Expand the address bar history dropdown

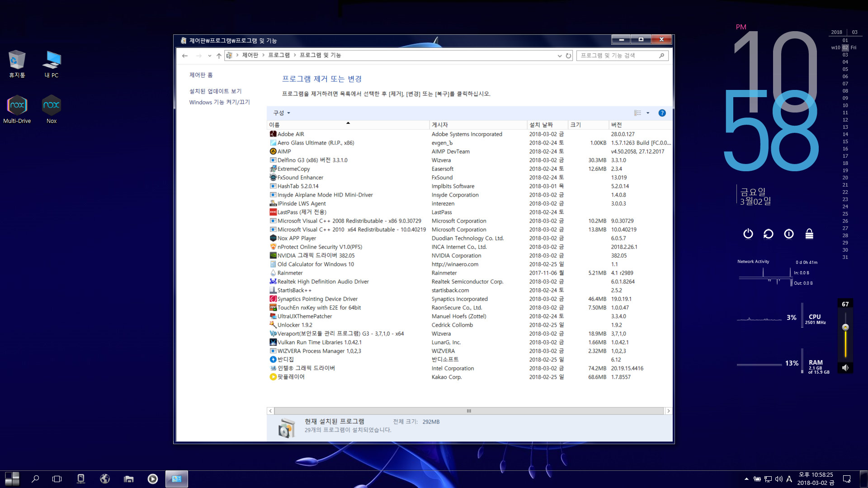[560, 56]
